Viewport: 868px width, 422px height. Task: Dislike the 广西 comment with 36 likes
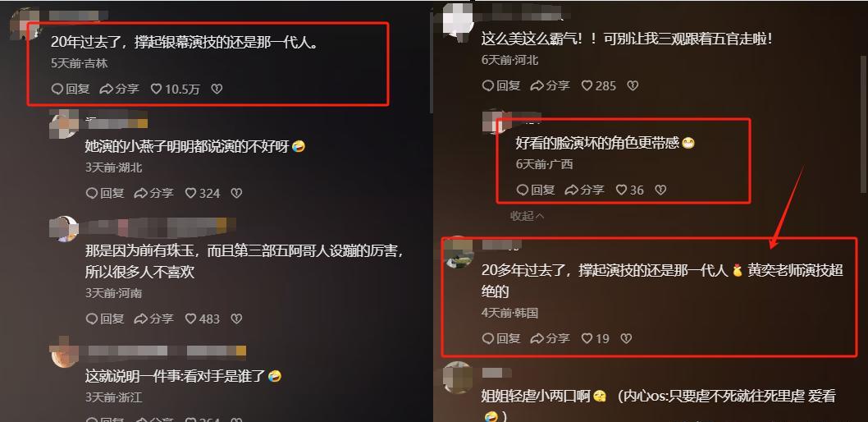(660, 190)
